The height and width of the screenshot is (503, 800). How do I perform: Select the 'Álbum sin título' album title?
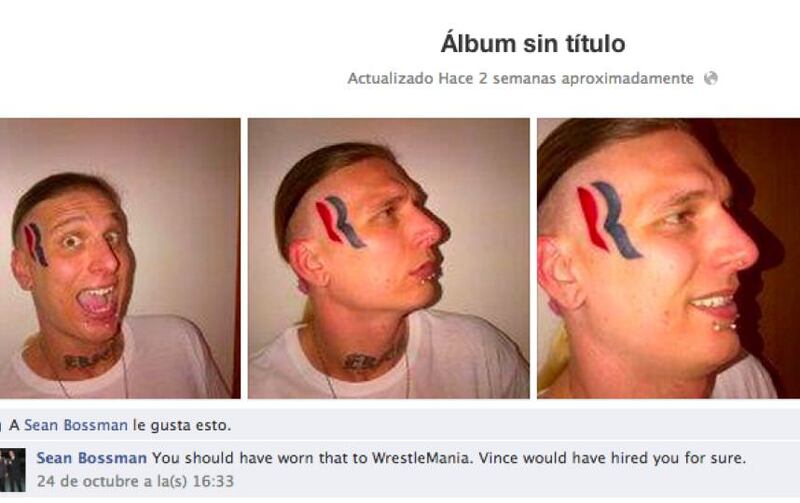[533, 43]
